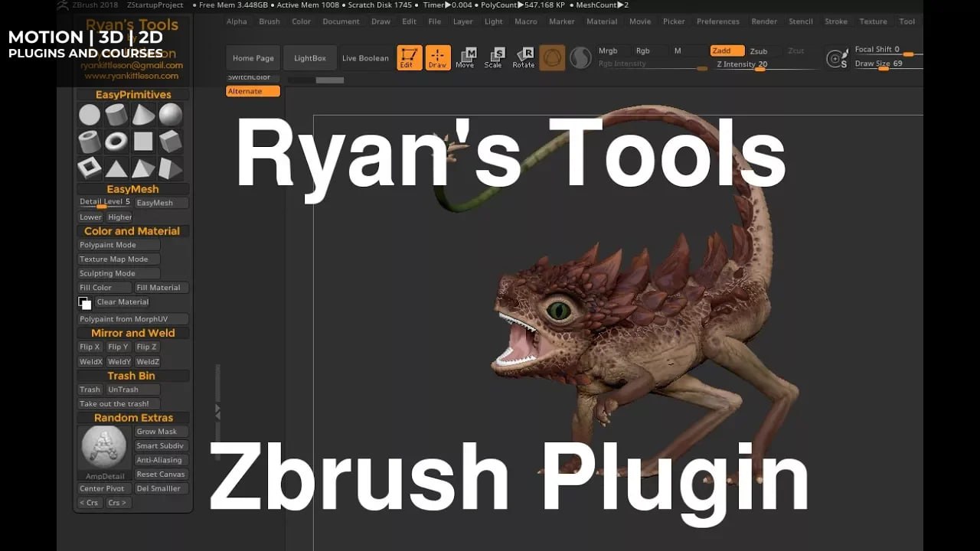Click the half-shaded sculptris sphere icon
The image size is (980, 551).
[581, 58]
